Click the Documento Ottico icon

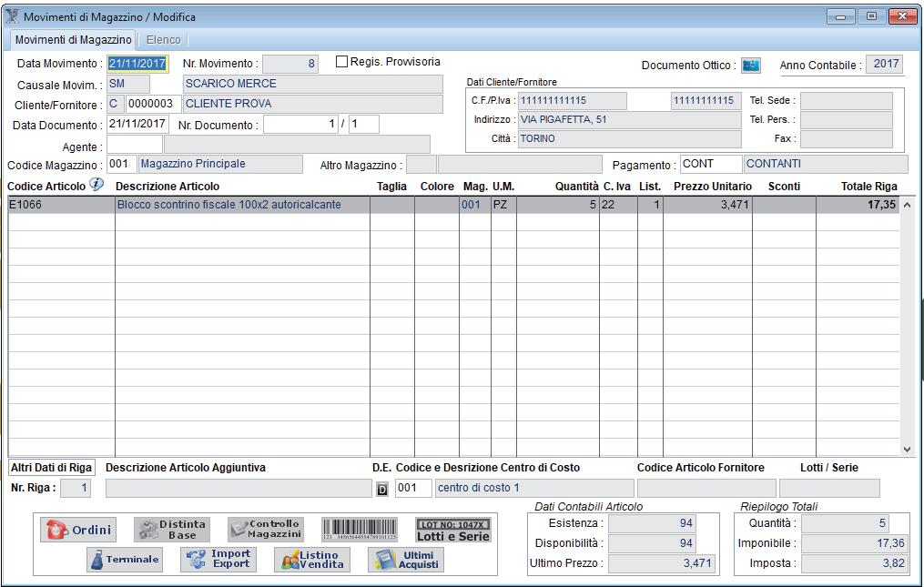(x=750, y=66)
